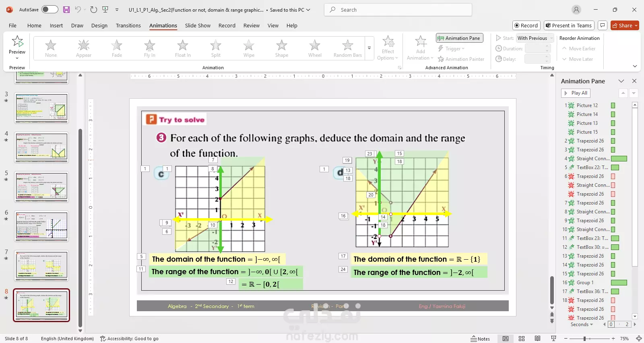
Task: Apply the Float In animation
Action: [183, 48]
